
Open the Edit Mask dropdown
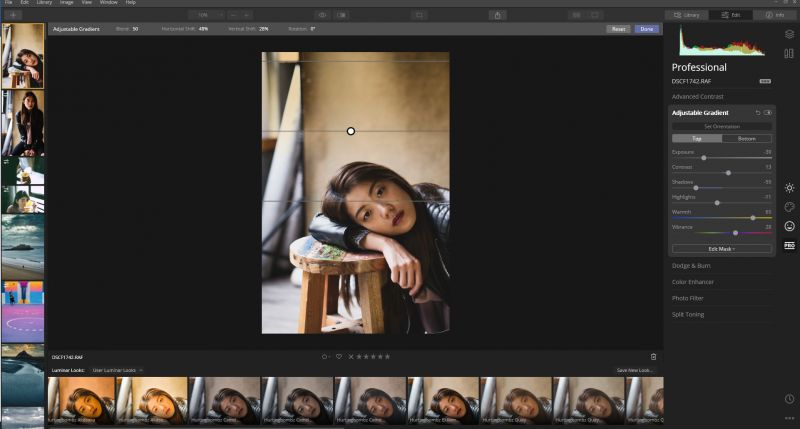pyautogui.click(x=721, y=249)
